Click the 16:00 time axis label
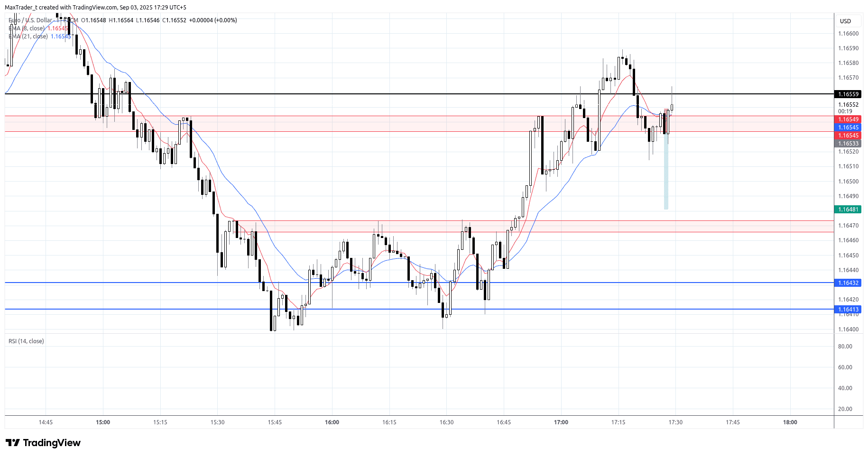 [x=332, y=422]
